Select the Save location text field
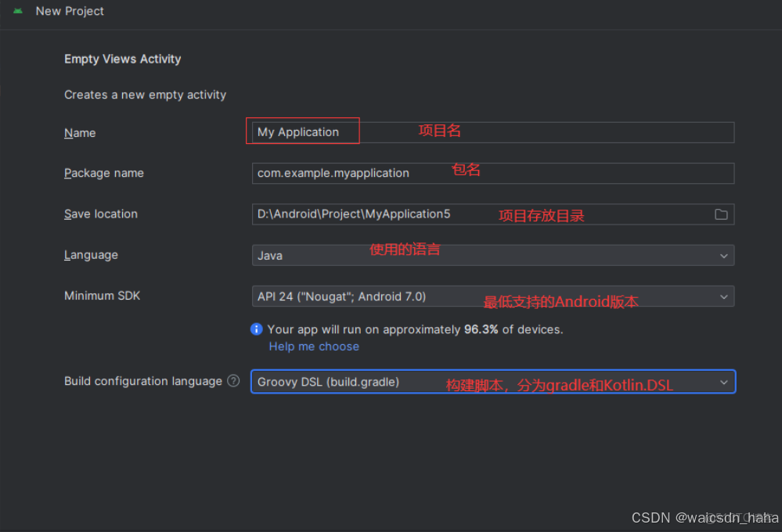The image size is (782, 532). coord(470,214)
